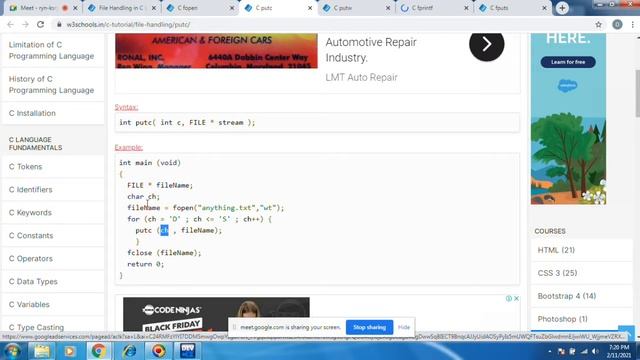Open the C Data Types sidebar link
This screenshot has height=360, width=640.
pos(33,282)
